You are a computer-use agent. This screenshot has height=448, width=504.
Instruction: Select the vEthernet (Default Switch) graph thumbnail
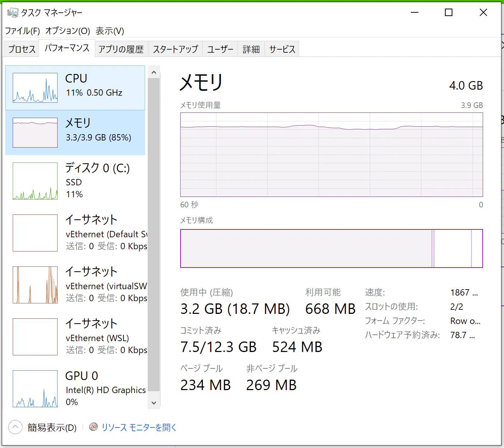pos(35,233)
